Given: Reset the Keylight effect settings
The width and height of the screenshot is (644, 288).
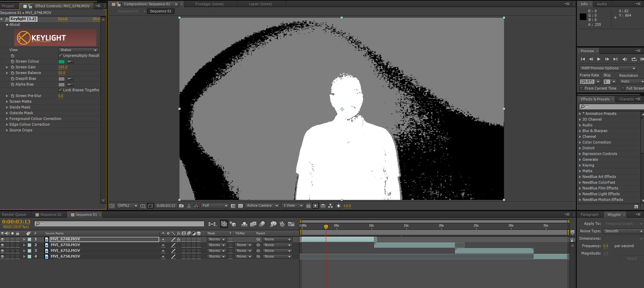Looking at the screenshot, I should point(62,19).
